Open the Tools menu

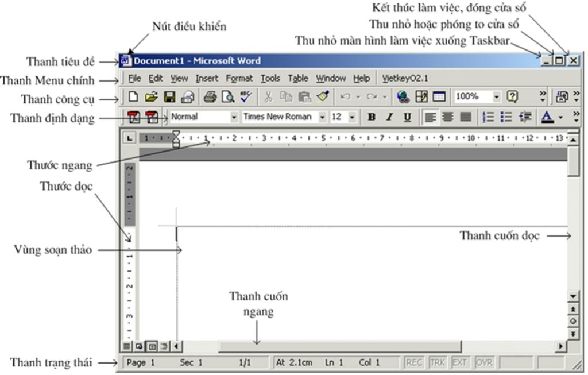(x=270, y=78)
